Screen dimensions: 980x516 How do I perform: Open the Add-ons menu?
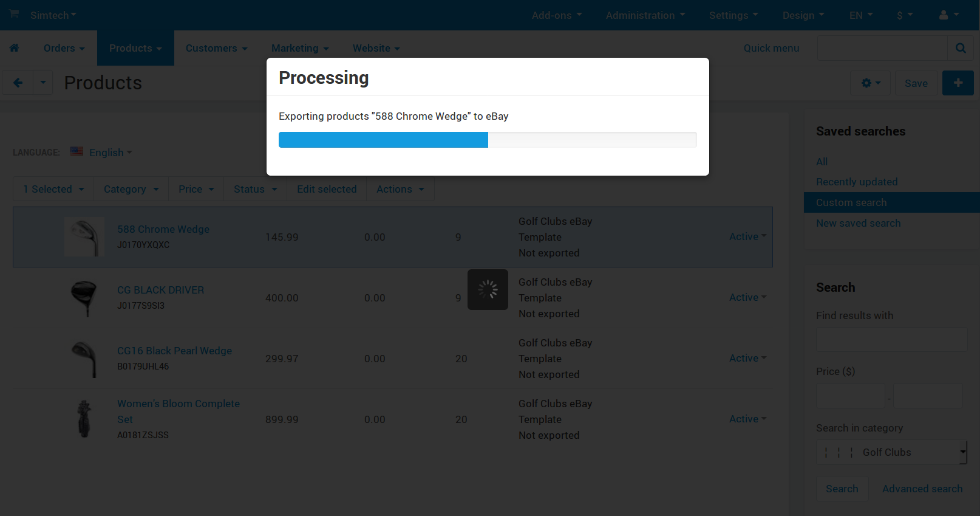(557, 15)
